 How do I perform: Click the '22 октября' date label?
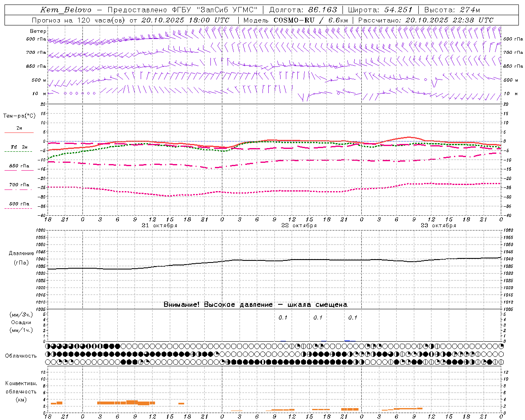point(299,226)
